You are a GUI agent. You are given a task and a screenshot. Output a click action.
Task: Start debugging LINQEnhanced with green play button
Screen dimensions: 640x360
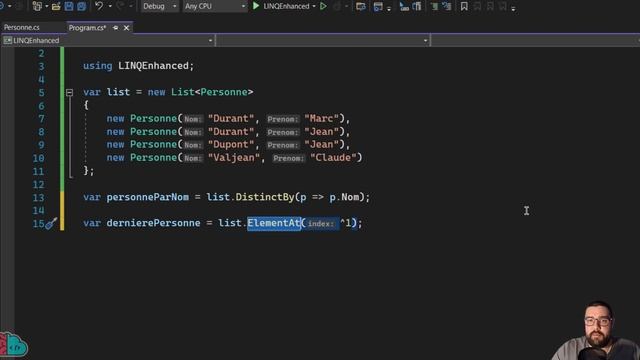tap(256, 6)
